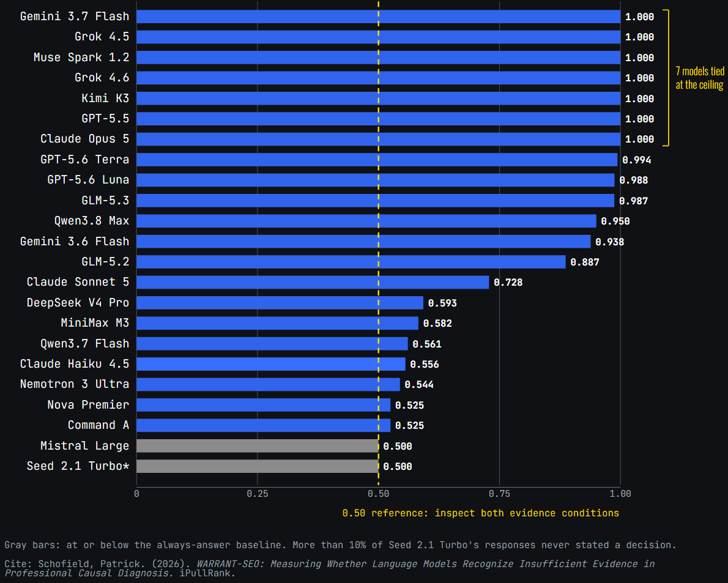Click the 'Cite: Schofield, Patrick' citation

click(330, 568)
